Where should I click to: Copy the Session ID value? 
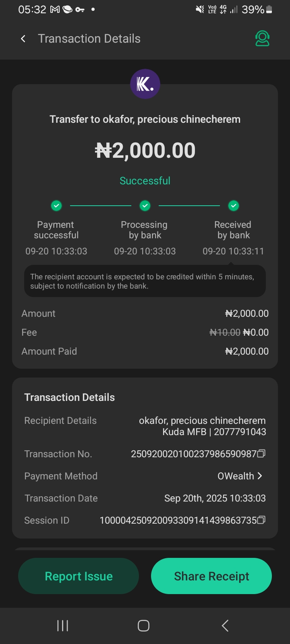pyautogui.click(x=261, y=520)
